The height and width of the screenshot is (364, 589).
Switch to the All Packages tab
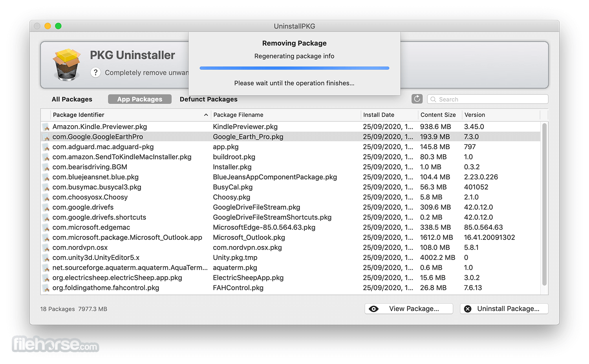click(72, 99)
